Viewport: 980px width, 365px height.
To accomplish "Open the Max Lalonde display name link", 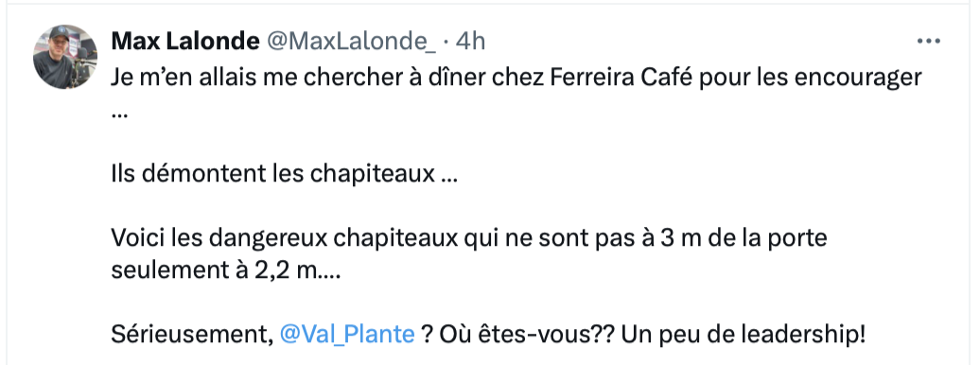I will tap(185, 42).
